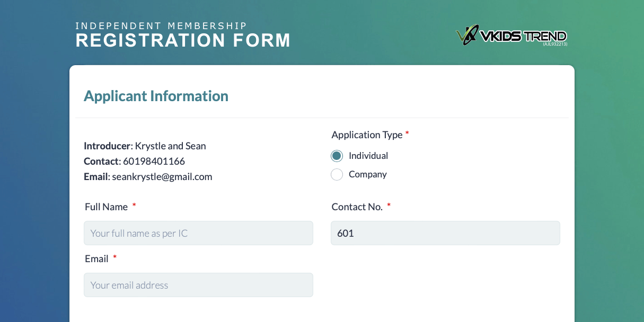This screenshot has height=322, width=644.
Task: Click the INDEPENDENT MEMBERSHIP subtitle
Action: point(161,25)
